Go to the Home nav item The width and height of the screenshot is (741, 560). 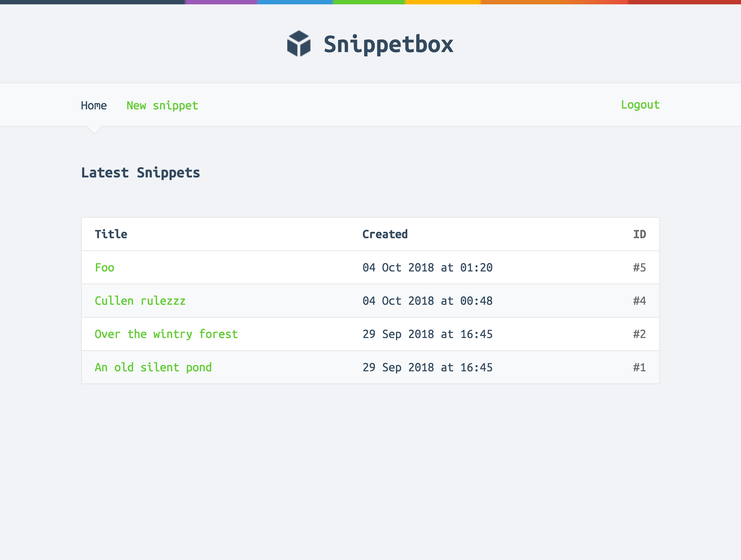point(94,106)
